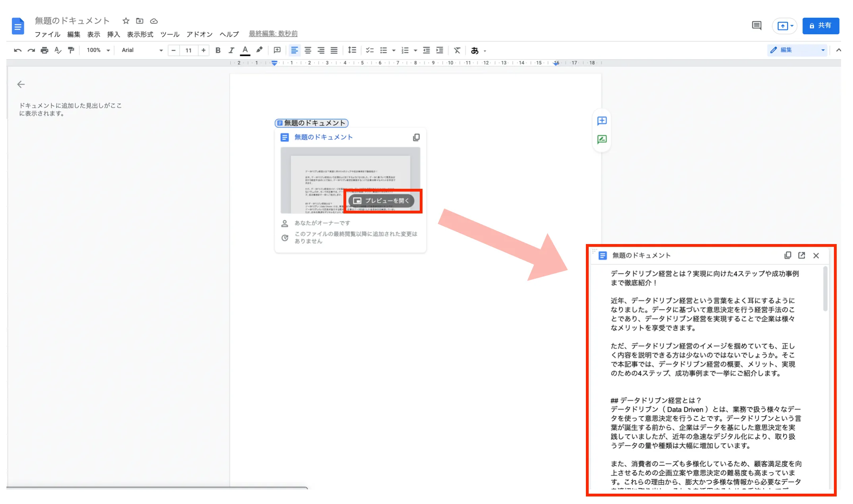Image resolution: width=853 pixels, height=504 pixels.
Task: Check the cloud document status icon
Action: [154, 21]
